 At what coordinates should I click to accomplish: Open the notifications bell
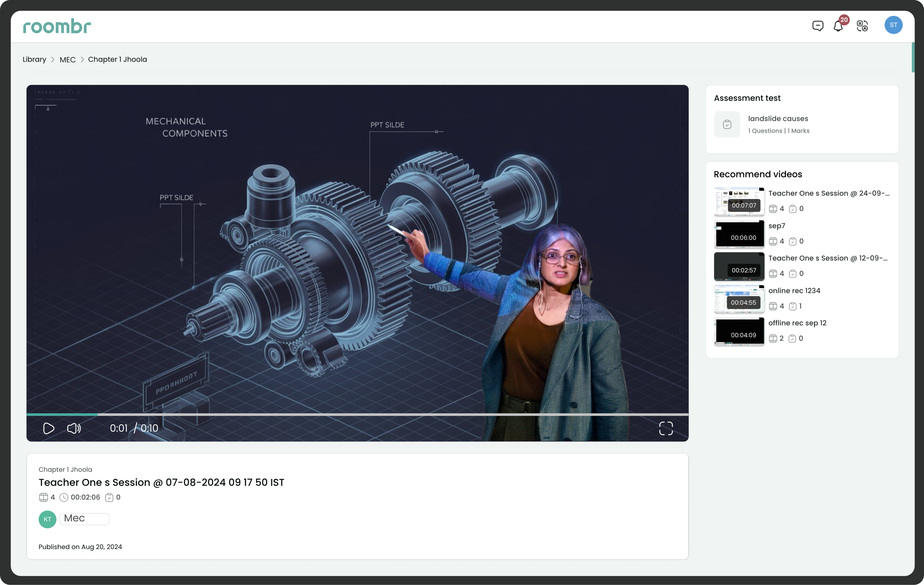pyautogui.click(x=838, y=26)
